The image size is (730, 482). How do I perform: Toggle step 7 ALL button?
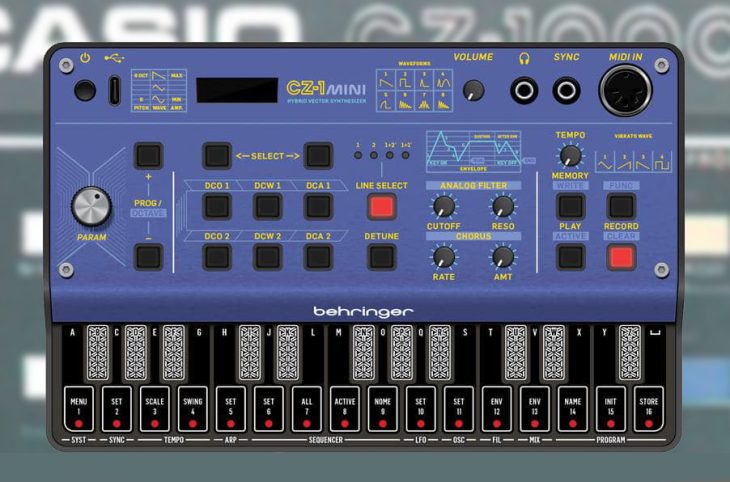pyautogui.click(x=307, y=408)
